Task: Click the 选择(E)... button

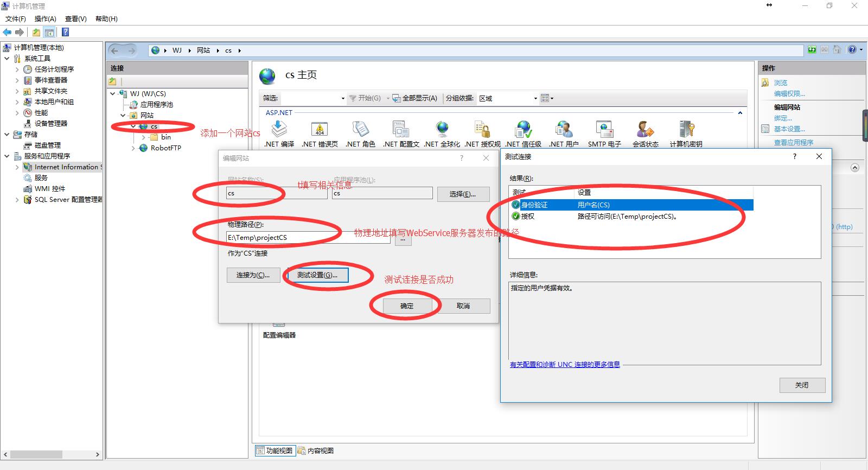Action: click(463, 194)
